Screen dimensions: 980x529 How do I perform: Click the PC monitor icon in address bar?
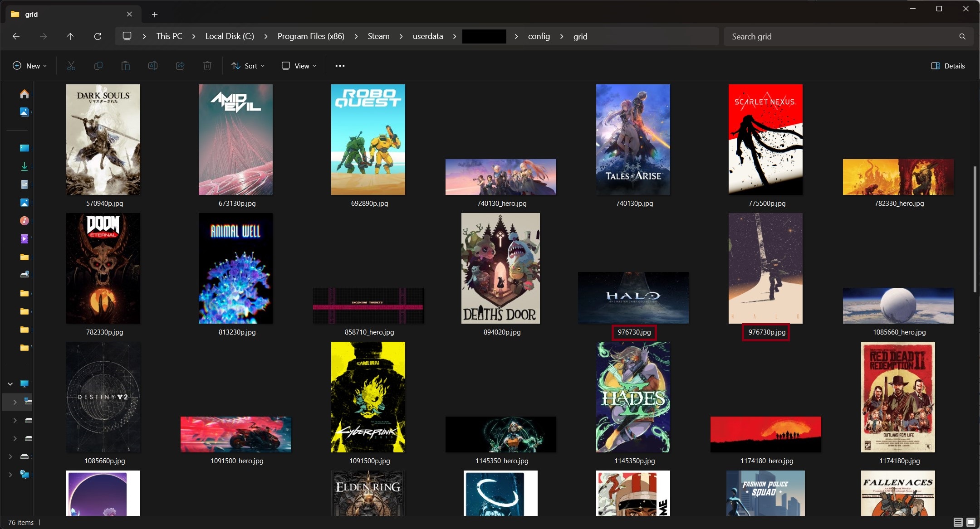click(127, 36)
